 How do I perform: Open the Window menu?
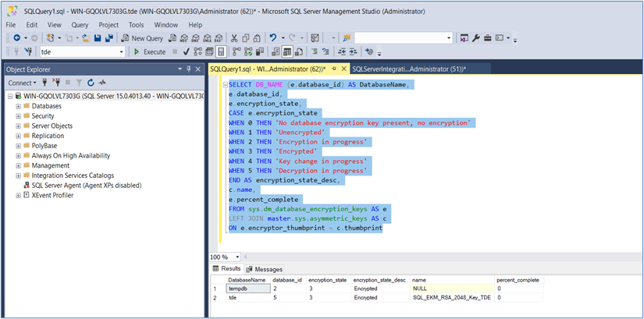[166, 25]
